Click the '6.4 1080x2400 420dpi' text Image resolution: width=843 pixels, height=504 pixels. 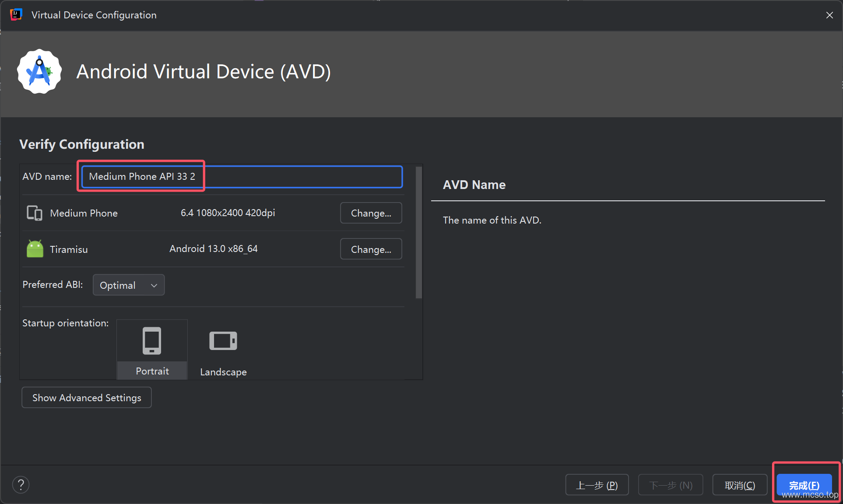point(228,213)
